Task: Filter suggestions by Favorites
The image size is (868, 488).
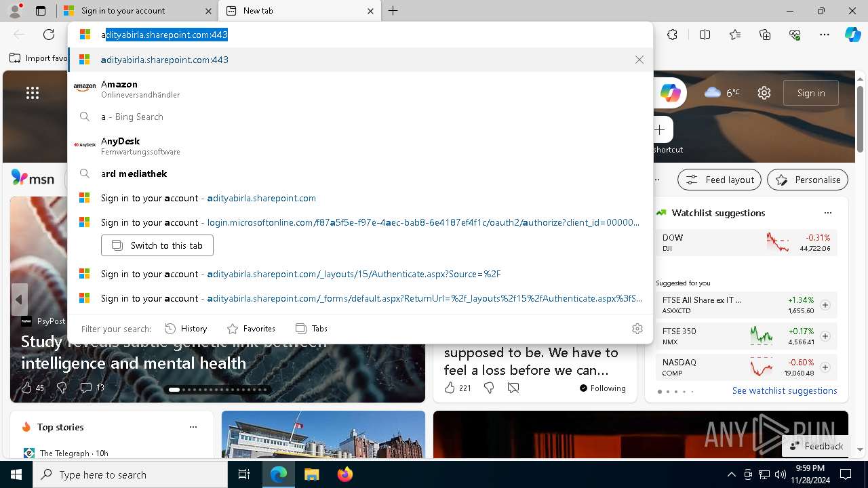Action: 251,329
